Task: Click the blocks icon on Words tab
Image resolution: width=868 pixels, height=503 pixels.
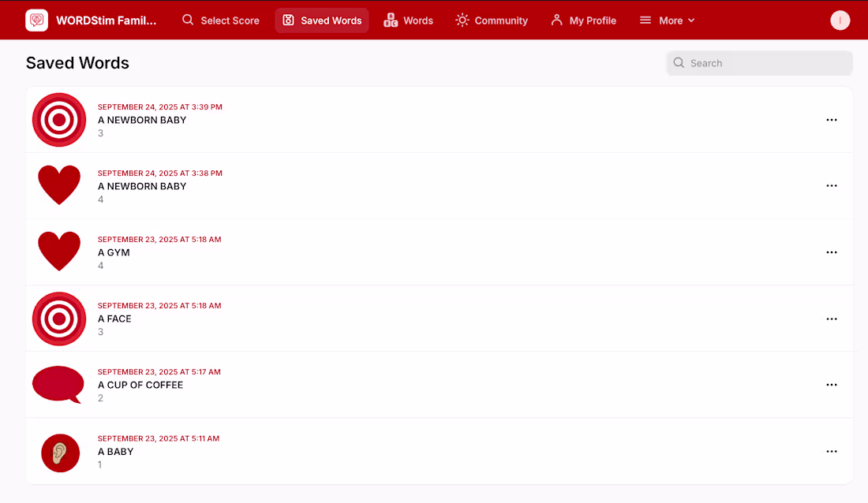Action: click(391, 20)
